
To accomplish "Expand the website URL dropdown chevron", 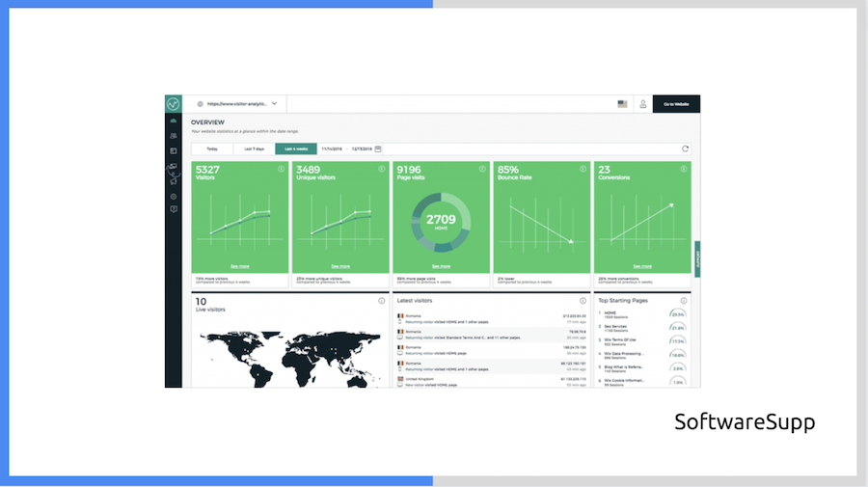I will tap(274, 103).
